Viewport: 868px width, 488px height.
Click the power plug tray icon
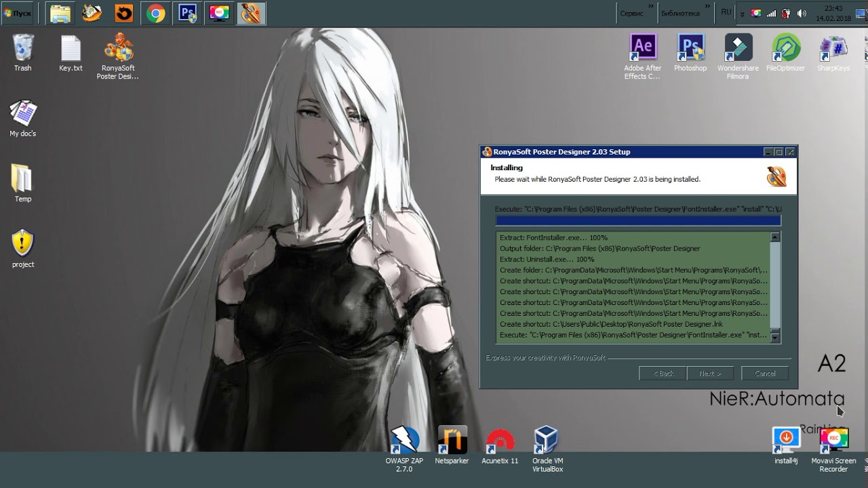point(786,14)
